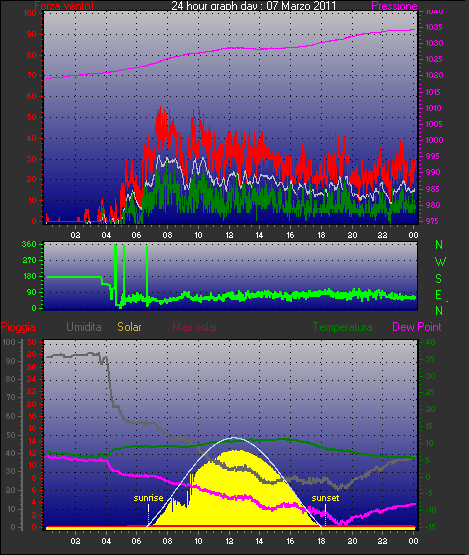469x555 pixels.
Task: Click the 360 wind direction axis value
Action: pyautogui.click(x=29, y=244)
